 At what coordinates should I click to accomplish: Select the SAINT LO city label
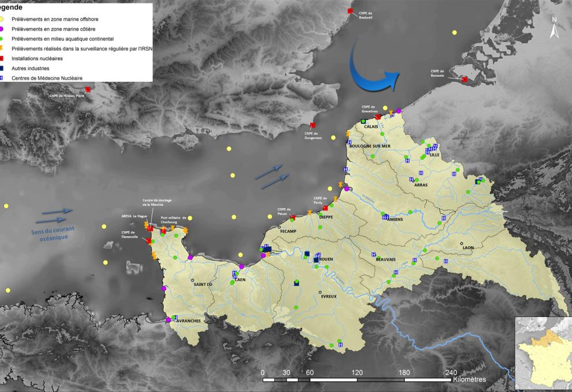click(x=203, y=284)
